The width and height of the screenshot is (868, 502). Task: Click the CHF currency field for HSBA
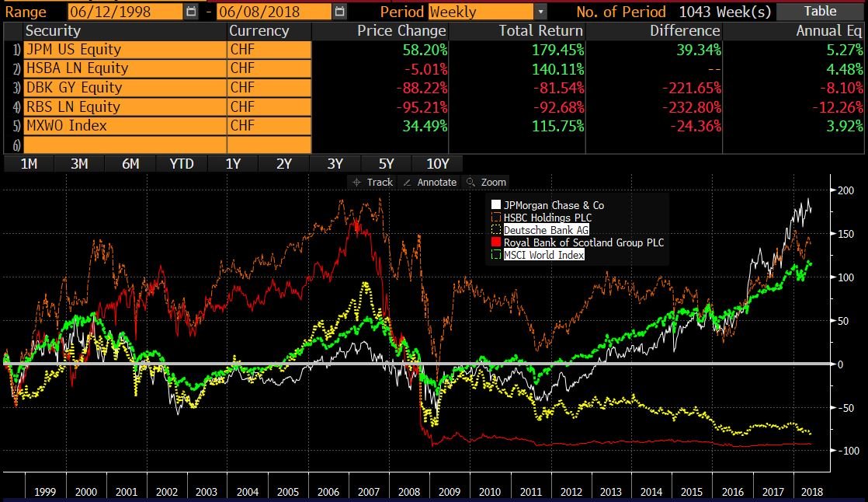[269, 68]
